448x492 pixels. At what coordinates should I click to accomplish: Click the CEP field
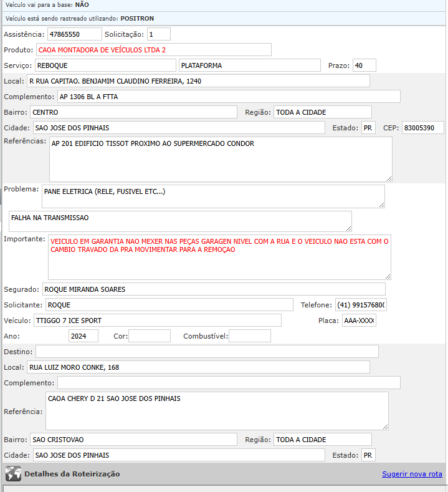(422, 128)
